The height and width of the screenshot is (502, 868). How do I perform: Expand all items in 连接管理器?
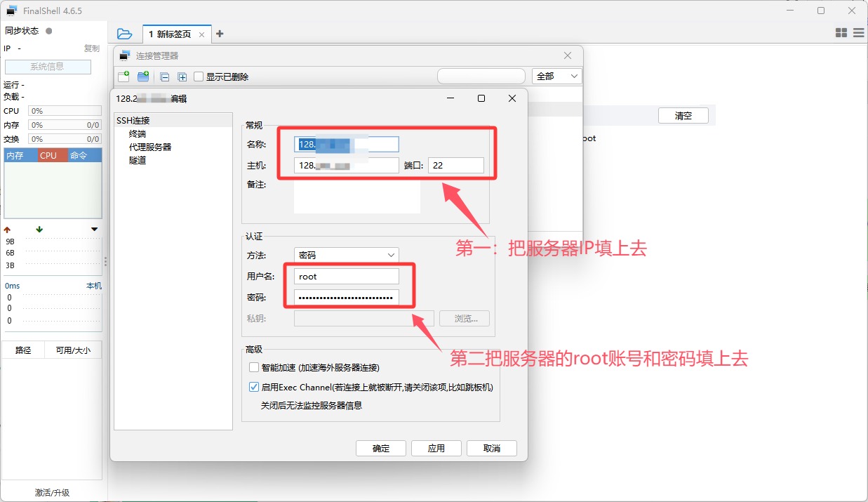click(182, 77)
